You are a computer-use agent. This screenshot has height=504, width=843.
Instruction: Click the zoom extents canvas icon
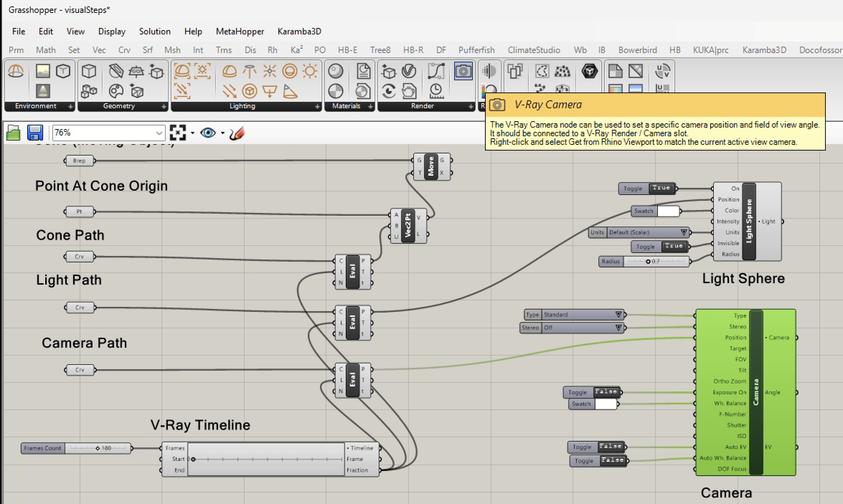tap(178, 133)
